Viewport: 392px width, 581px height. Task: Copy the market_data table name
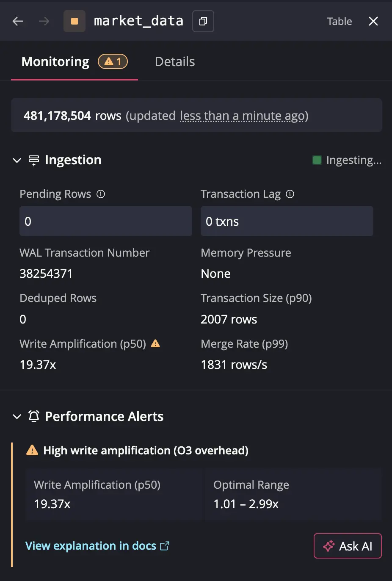pyautogui.click(x=203, y=21)
